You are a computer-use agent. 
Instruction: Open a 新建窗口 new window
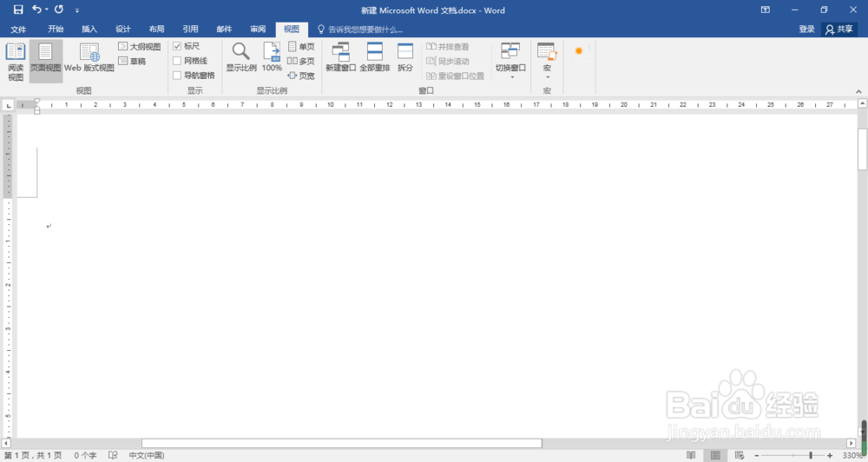pyautogui.click(x=341, y=57)
